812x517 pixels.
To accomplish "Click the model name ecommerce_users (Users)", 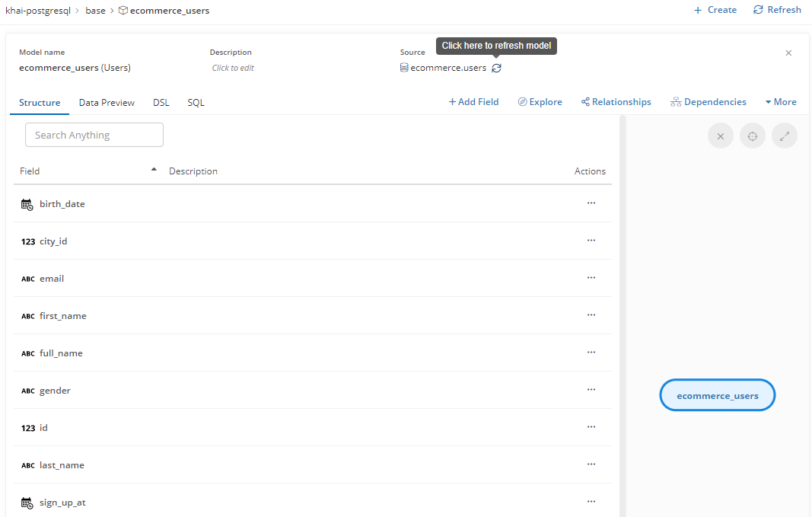I will 75,68.
